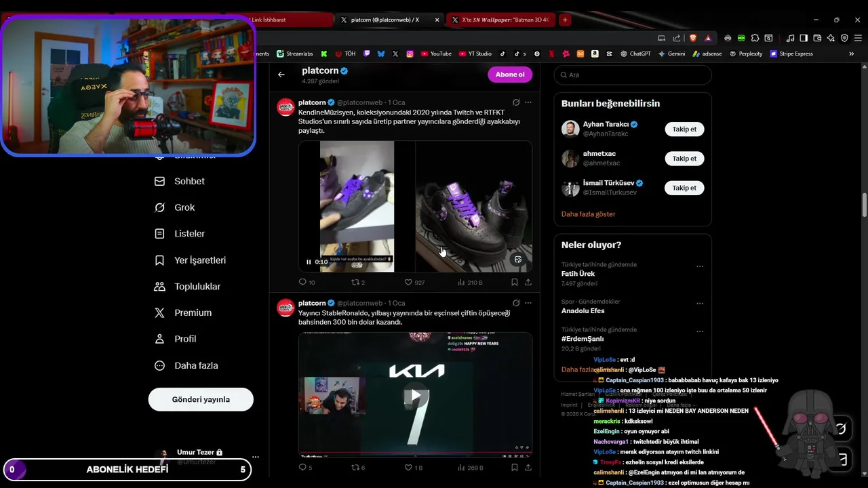Viewport: 868px width, 488px height.
Task: Open Yer İşaretleri bookmarks page
Action: [x=191, y=260]
